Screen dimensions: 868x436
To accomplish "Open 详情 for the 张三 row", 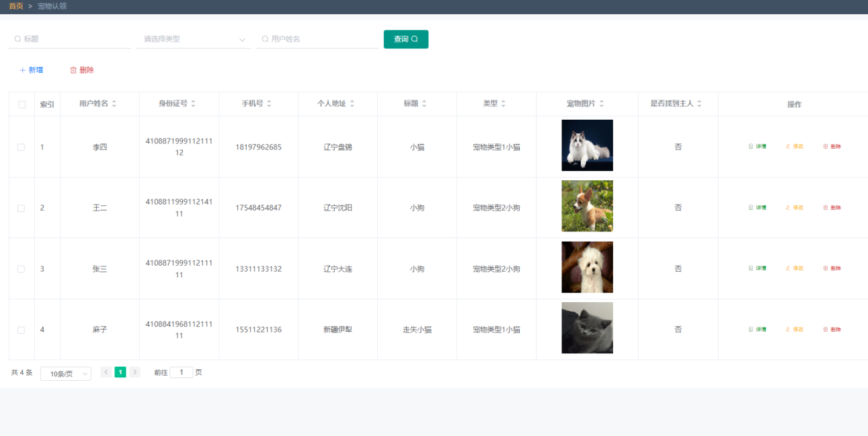I will pyautogui.click(x=757, y=268).
